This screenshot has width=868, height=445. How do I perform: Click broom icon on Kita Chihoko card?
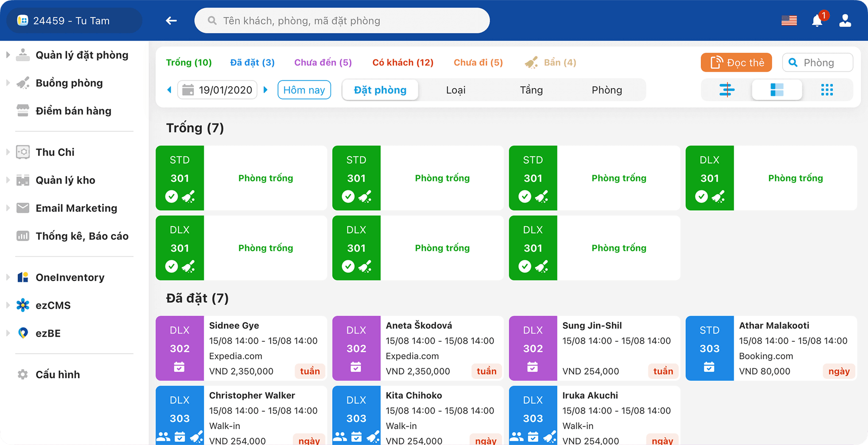point(373,437)
